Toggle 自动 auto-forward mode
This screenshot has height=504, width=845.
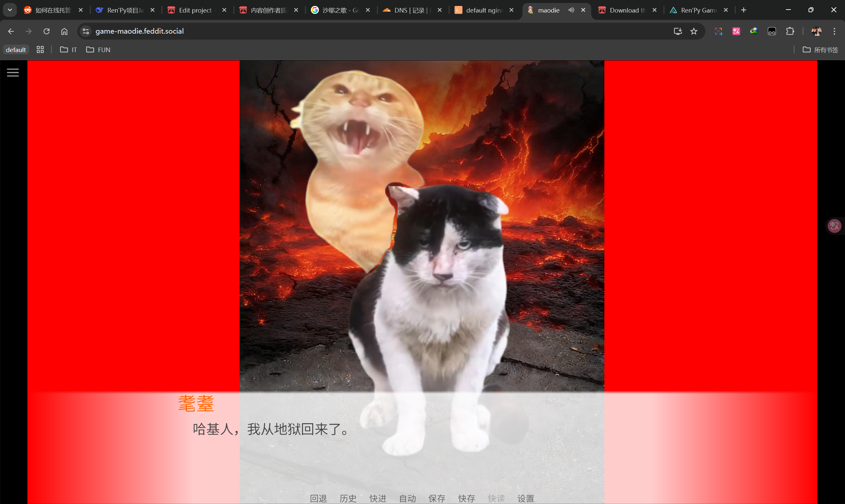[407, 498]
